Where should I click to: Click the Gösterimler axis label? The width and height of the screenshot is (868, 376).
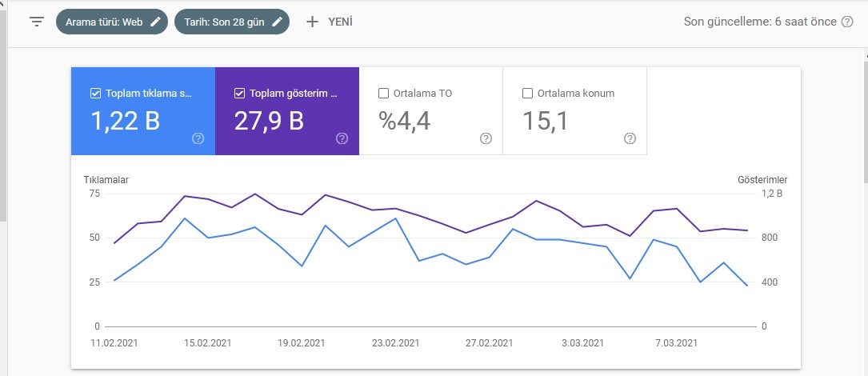tap(763, 179)
